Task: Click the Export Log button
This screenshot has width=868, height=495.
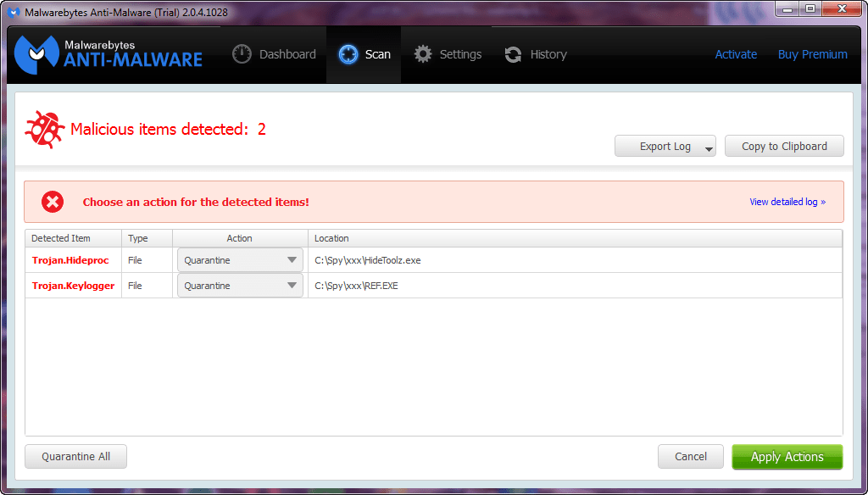Action: click(665, 146)
